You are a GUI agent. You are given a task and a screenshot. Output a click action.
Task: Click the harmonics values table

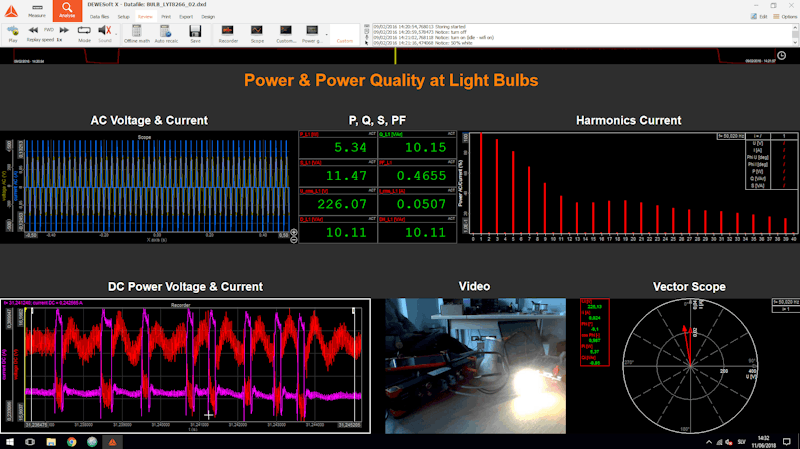tap(772, 161)
